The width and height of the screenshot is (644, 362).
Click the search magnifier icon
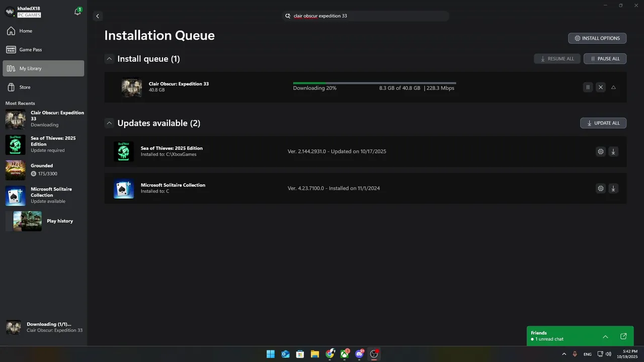point(288,16)
